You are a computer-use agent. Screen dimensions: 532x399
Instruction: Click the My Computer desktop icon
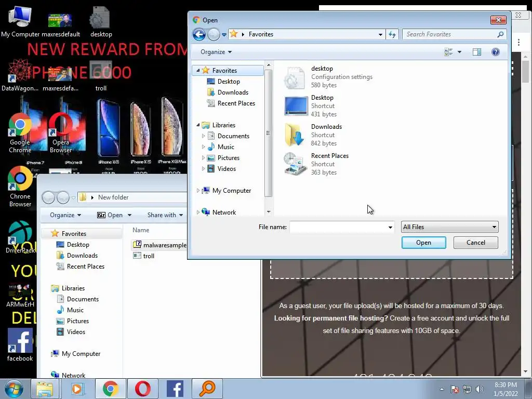[x=20, y=21]
